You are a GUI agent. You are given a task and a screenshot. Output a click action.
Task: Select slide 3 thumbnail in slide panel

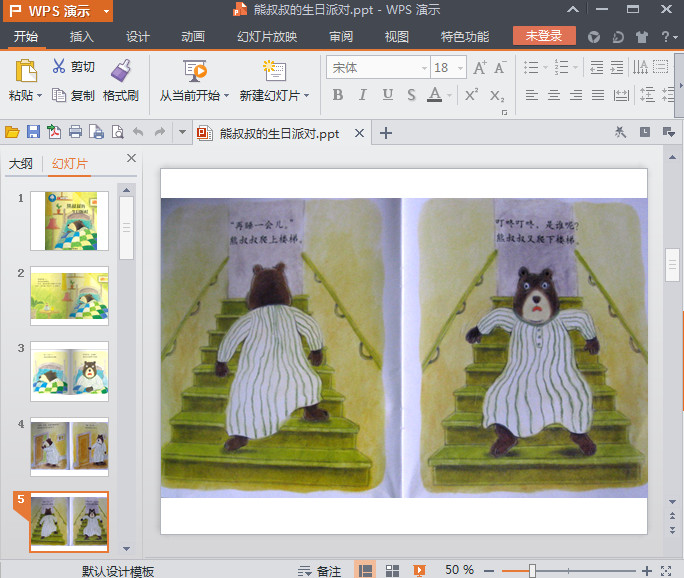pyautogui.click(x=69, y=371)
